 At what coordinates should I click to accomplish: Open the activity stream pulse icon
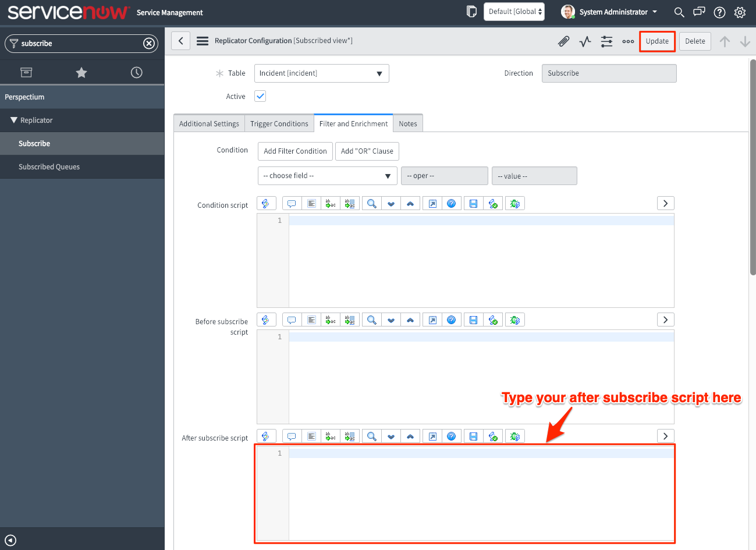(585, 41)
